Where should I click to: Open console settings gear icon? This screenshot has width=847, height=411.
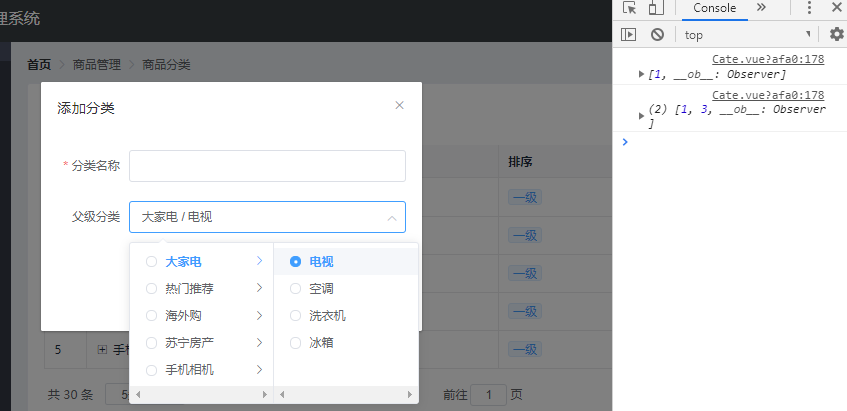coord(836,35)
